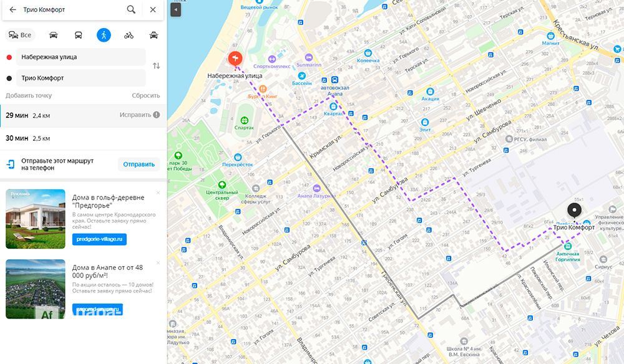Open the 'Дома в Анапе' ad thumbnail
The width and height of the screenshot is (624, 364).
36,289
